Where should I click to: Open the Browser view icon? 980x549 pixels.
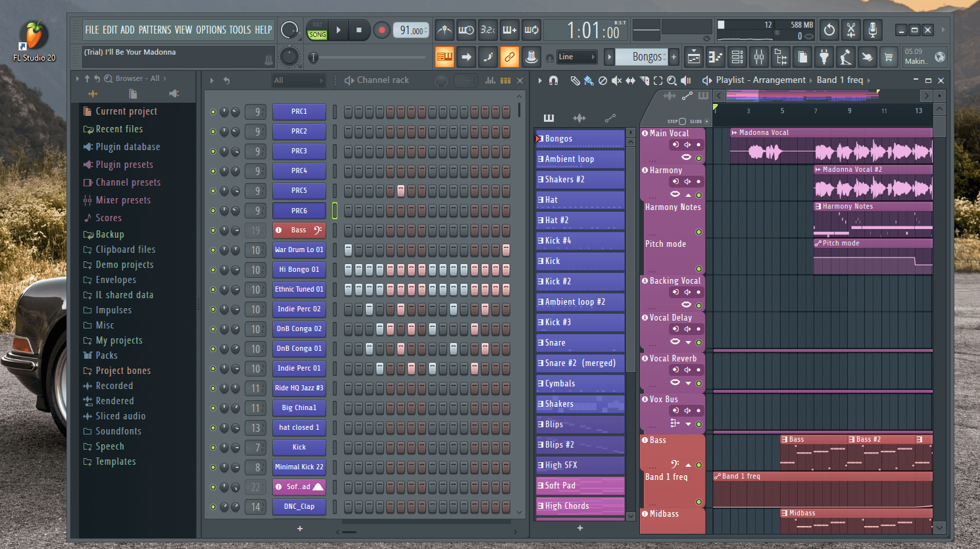(x=781, y=57)
